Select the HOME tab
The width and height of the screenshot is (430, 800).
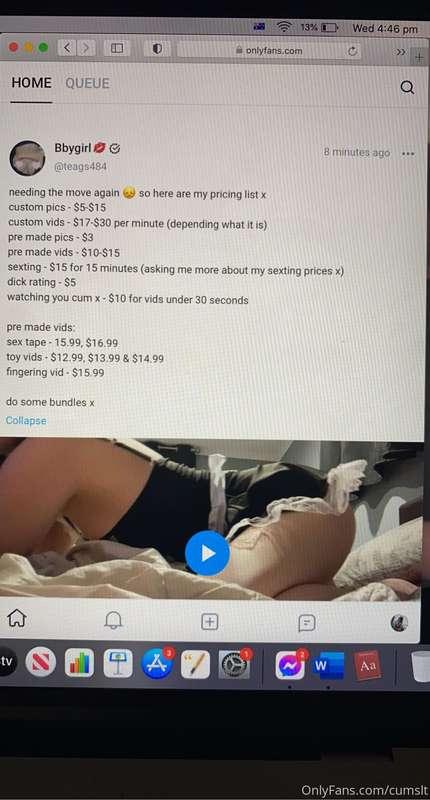tap(31, 83)
